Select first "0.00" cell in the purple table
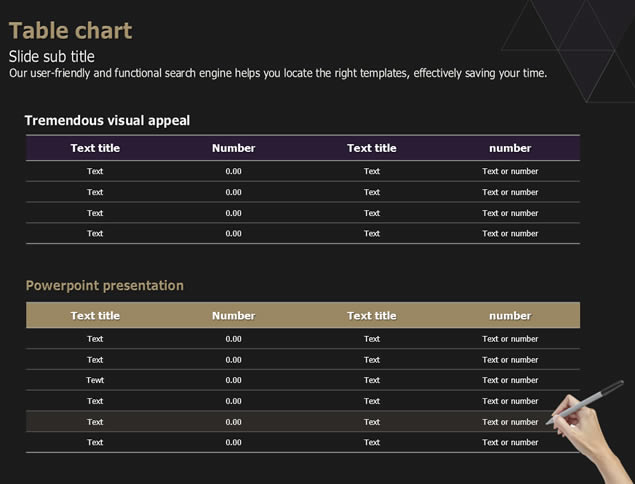Screen dimensions: 635x484 [x=233, y=171]
